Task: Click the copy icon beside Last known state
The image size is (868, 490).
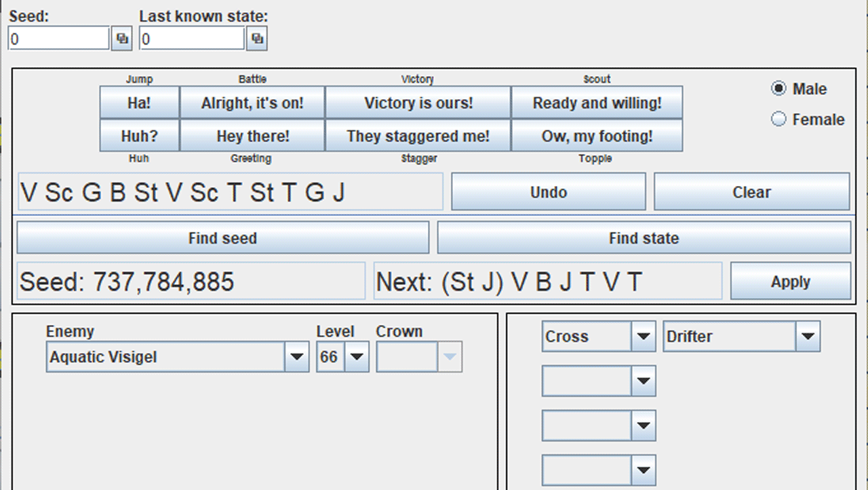Action: point(257,39)
